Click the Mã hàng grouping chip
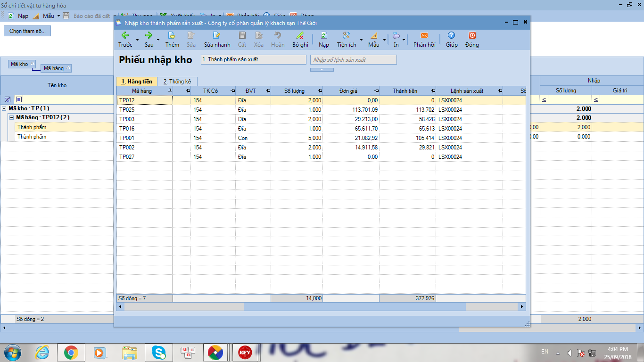The image size is (644, 362). pyautogui.click(x=56, y=68)
